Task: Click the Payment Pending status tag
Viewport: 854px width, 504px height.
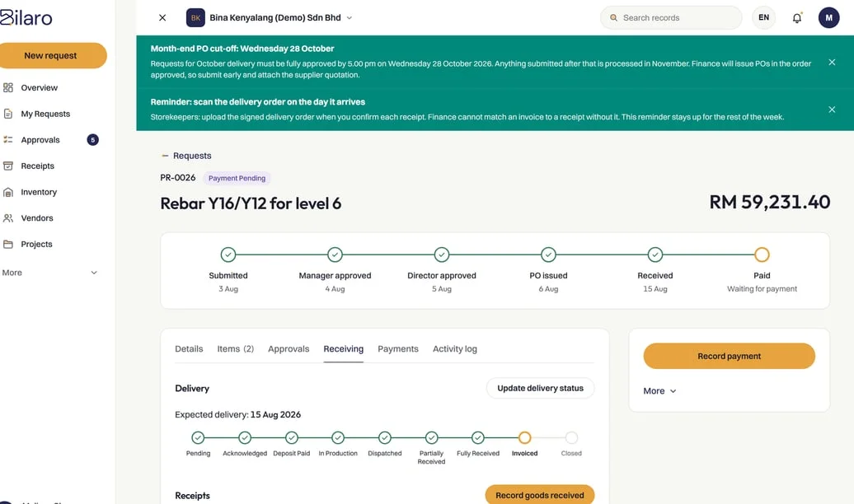Action: [237, 178]
